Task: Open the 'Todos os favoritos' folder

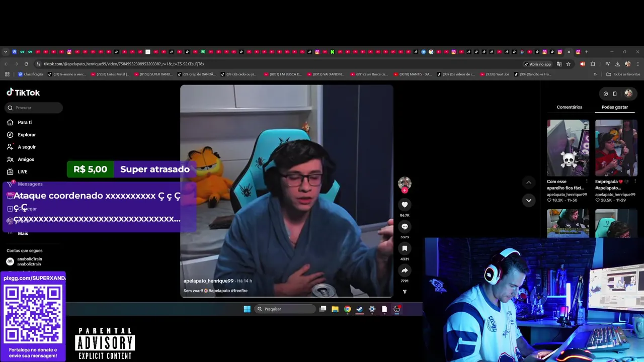Action: click(623, 74)
